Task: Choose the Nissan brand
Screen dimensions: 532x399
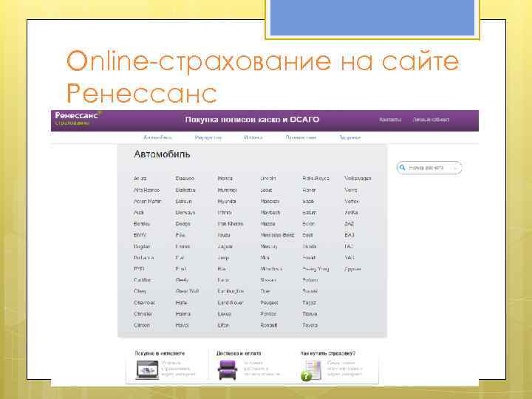Action: tap(268, 280)
